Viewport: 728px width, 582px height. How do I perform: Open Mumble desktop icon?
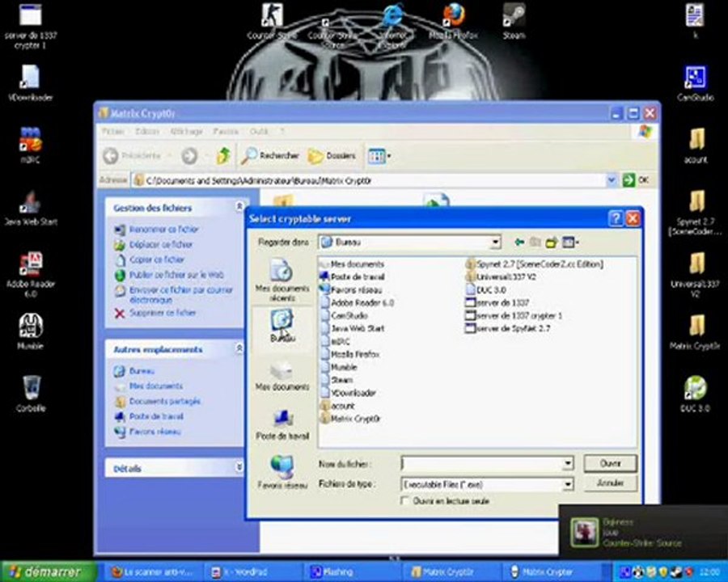pos(30,331)
